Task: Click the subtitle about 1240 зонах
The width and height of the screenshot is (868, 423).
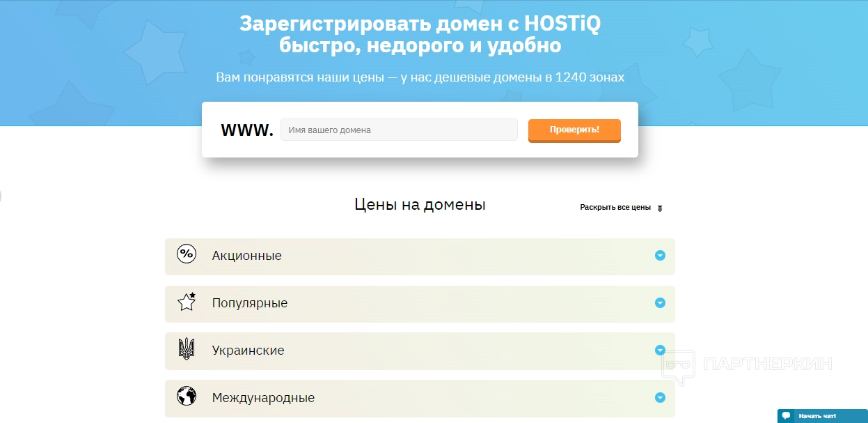Action: coord(420,77)
